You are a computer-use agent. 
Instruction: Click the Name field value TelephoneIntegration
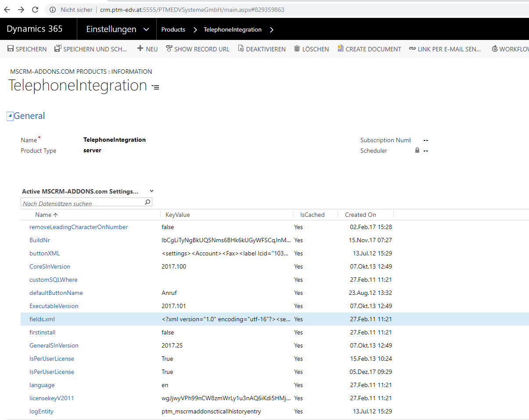[x=115, y=140]
